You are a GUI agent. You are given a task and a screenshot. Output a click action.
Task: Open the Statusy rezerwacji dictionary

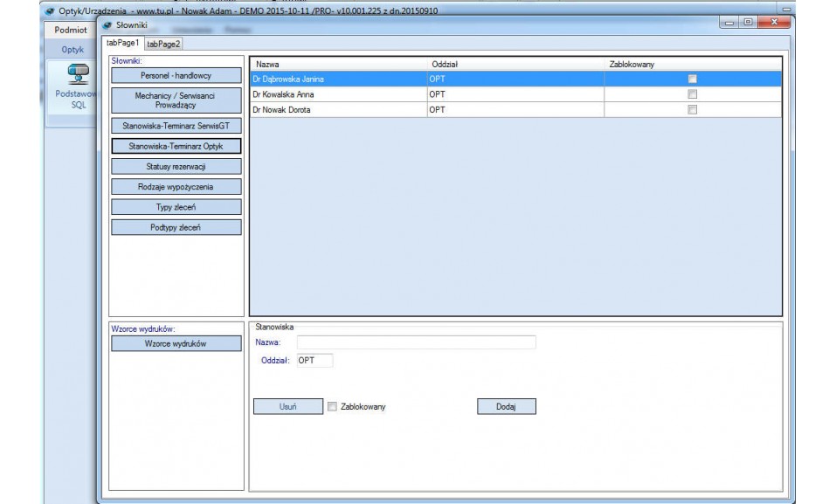[x=176, y=166]
